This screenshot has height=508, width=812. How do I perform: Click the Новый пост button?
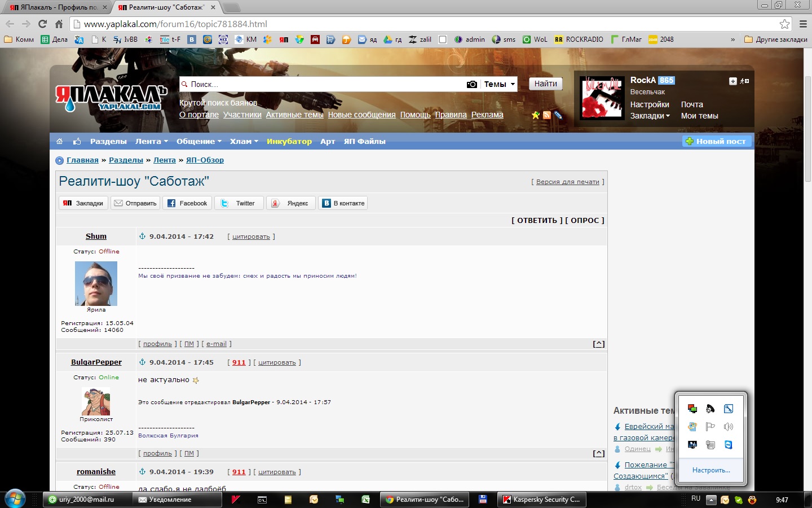click(x=717, y=141)
